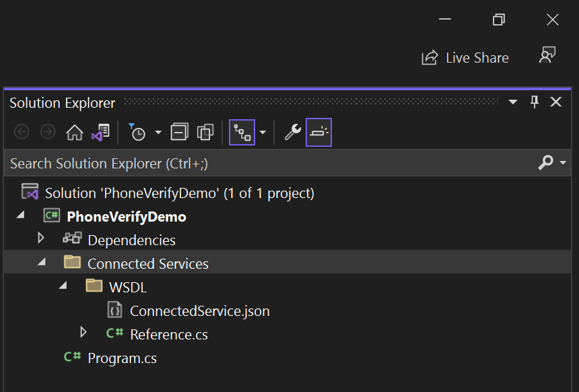Open Solution Explorer window options dropdown
Viewport: 579px width, 392px height.
[x=512, y=102]
